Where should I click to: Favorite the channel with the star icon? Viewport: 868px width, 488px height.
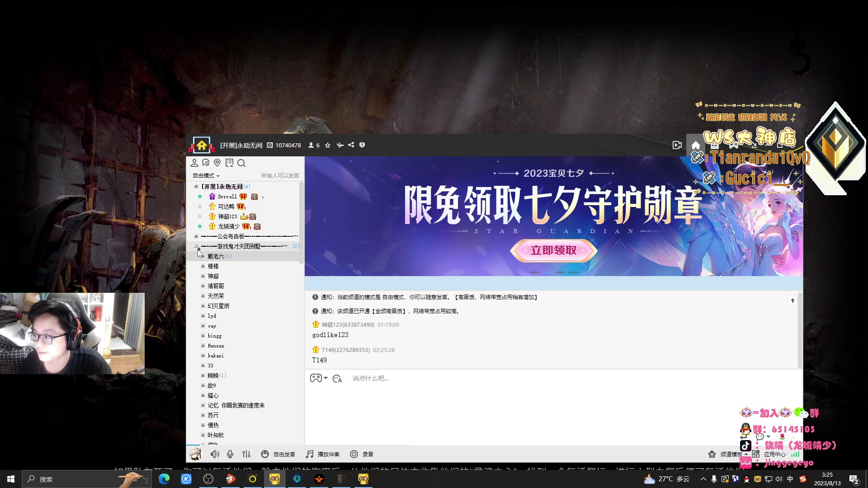pos(328,145)
